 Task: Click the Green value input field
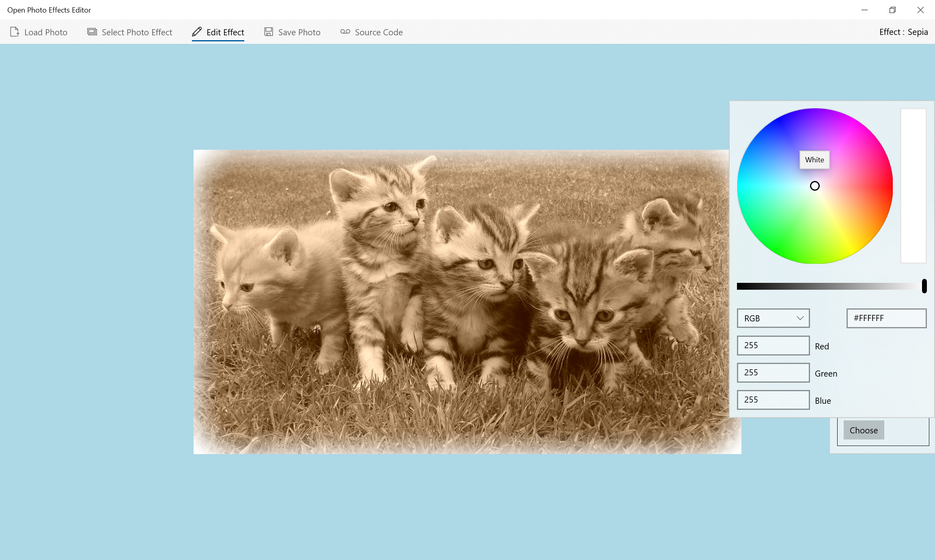773,373
